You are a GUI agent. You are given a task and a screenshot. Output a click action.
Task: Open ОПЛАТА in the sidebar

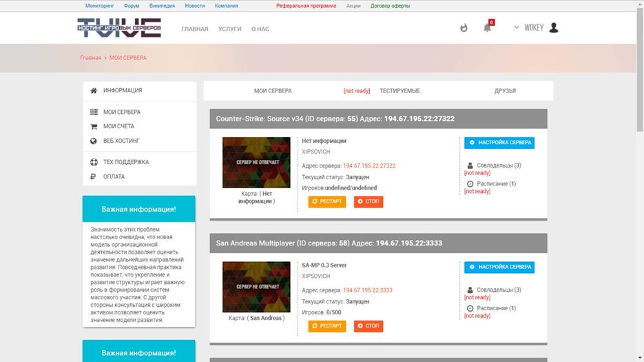point(114,177)
